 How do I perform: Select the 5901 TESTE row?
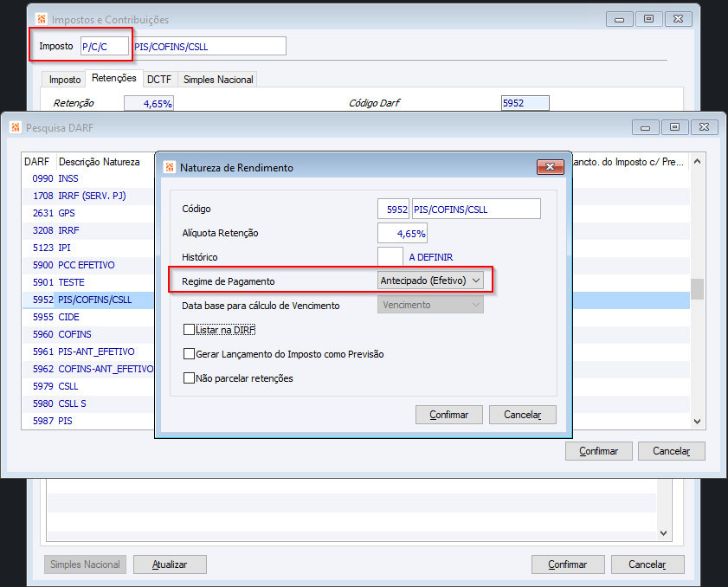(x=87, y=282)
